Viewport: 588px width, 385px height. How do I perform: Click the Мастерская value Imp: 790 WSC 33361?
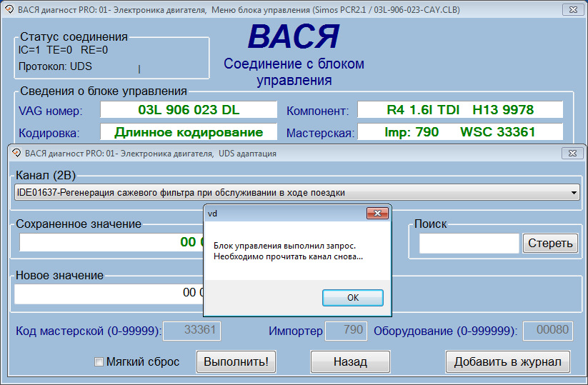(460, 132)
